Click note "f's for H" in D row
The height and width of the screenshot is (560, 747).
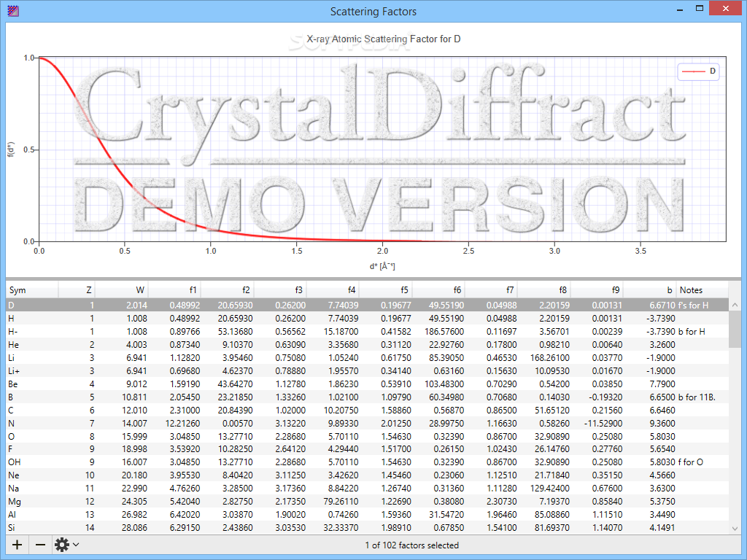point(693,306)
